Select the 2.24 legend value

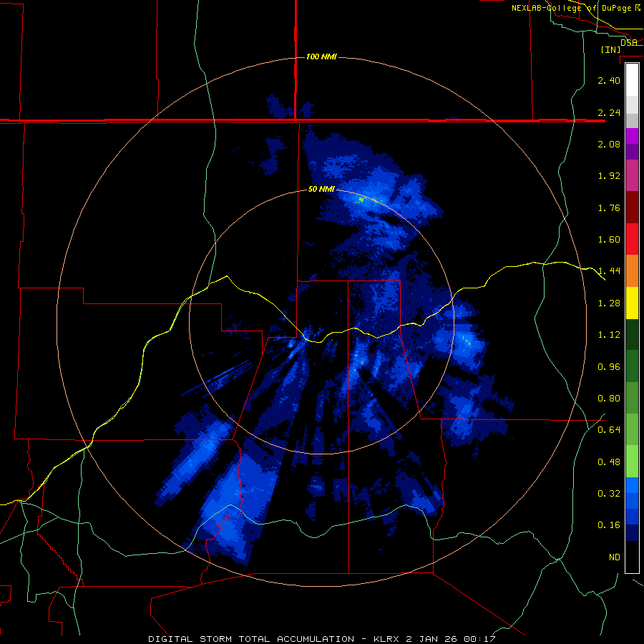point(609,112)
